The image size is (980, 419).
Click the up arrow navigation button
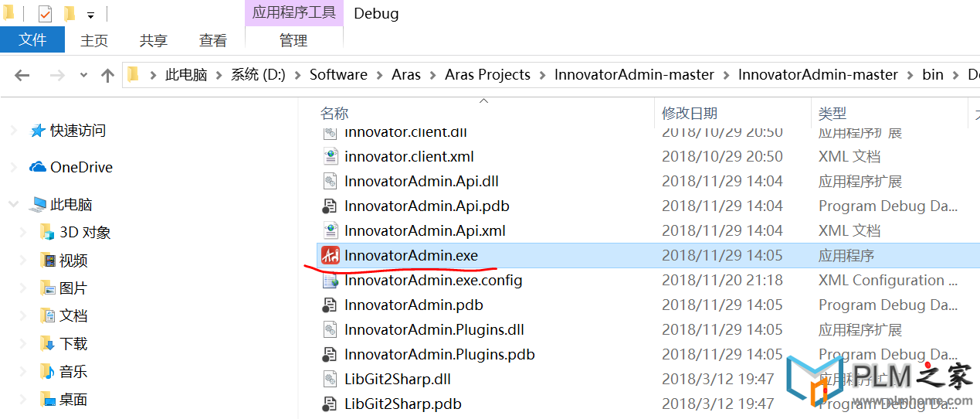pyautogui.click(x=108, y=75)
